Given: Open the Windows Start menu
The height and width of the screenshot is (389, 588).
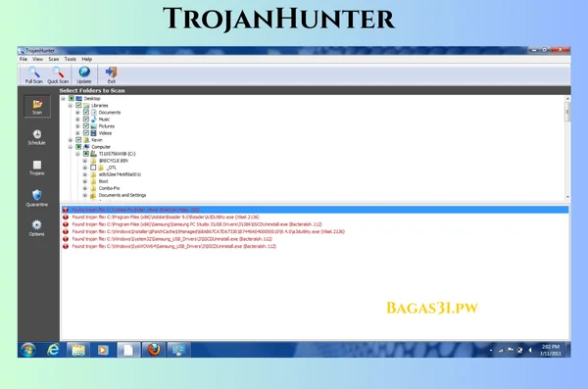Looking at the screenshot, I should pos(28,350).
